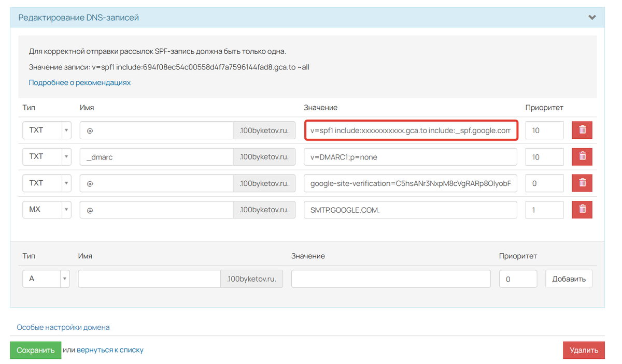Viewport: 622px width, 364px height.
Task: Click the empty name field for the new record
Action: coord(150,279)
